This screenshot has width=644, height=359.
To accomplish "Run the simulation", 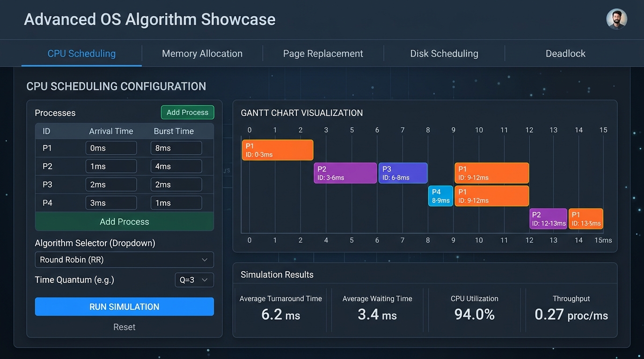I will (124, 307).
